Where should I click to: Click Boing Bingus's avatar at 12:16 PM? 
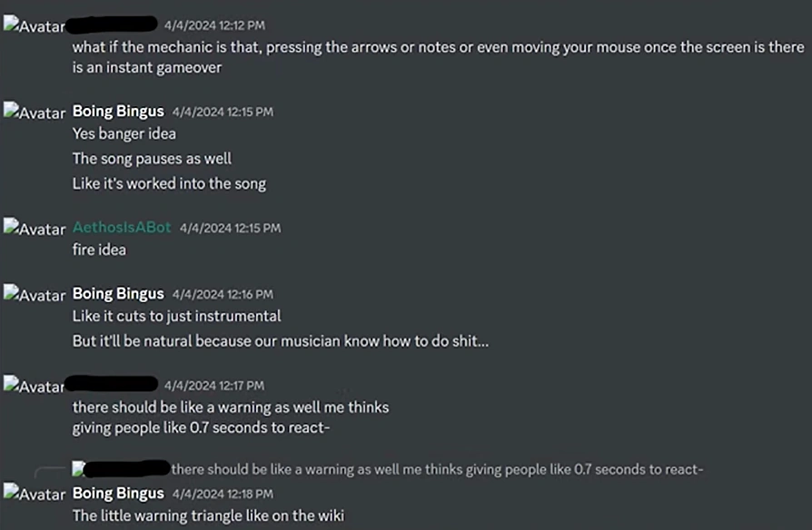[34, 295]
